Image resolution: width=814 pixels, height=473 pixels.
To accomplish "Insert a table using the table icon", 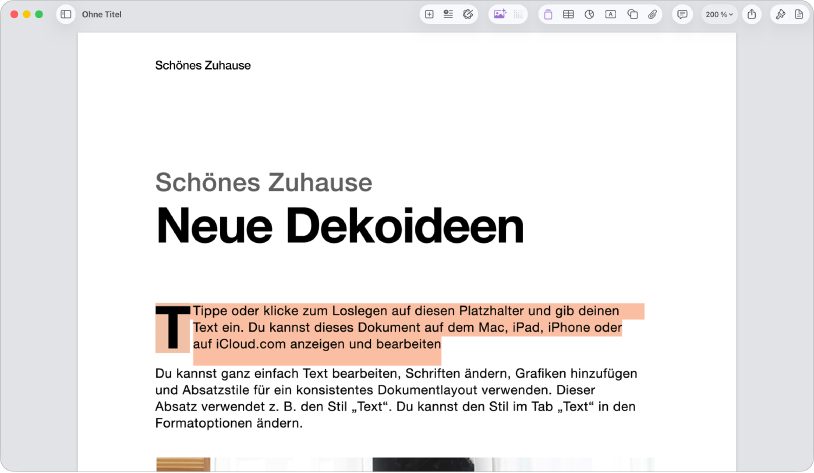I will (568, 15).
